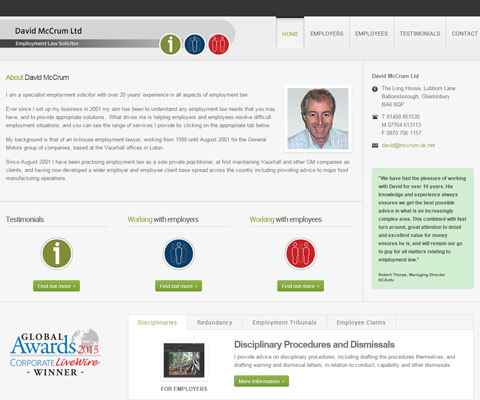Viewport: 480px width, 400px height.
Task: Click the green info icon in header
Action: [170, 44]
